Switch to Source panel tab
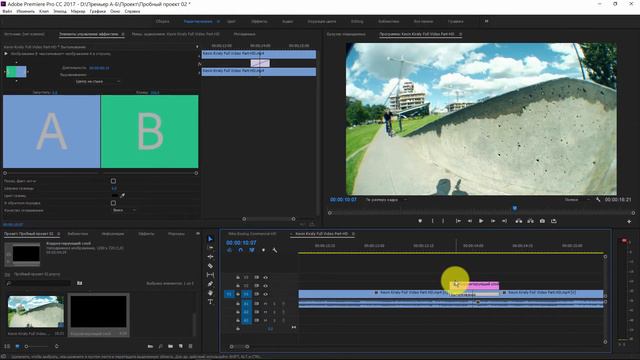The height and width of the screenshot is (360, 640). [24, 34]
